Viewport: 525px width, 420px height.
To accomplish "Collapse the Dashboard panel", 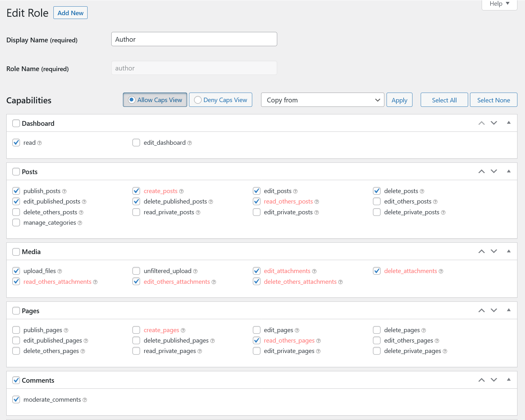I will pyautogui.click(x=509, y=123).
